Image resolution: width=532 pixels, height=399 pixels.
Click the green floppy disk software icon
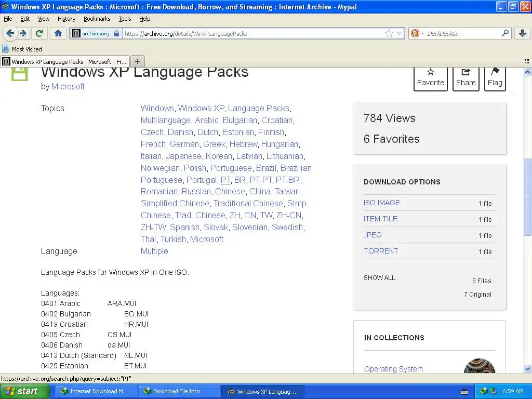pos(20,74)
